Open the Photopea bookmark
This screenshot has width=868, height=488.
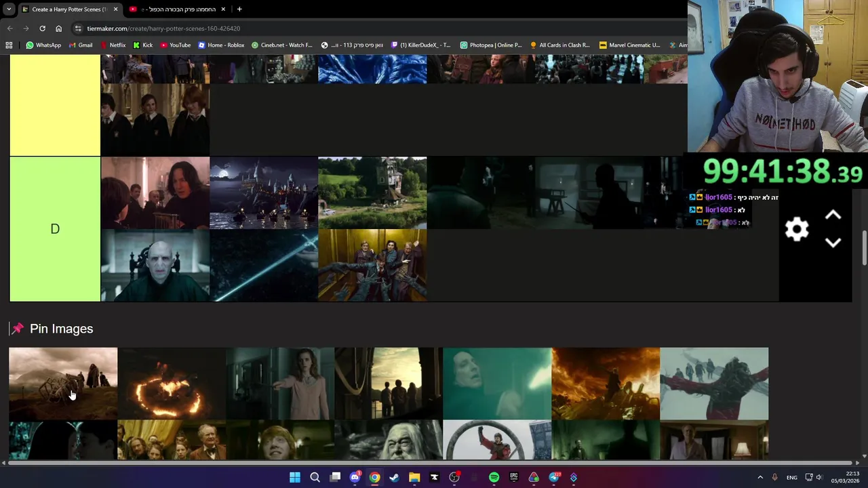[x=491, y=45]
